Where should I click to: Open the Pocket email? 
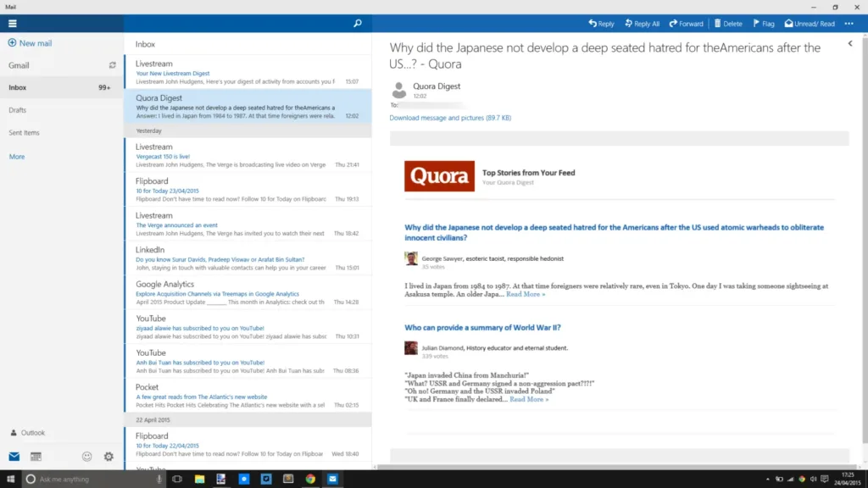pos(248,395)
